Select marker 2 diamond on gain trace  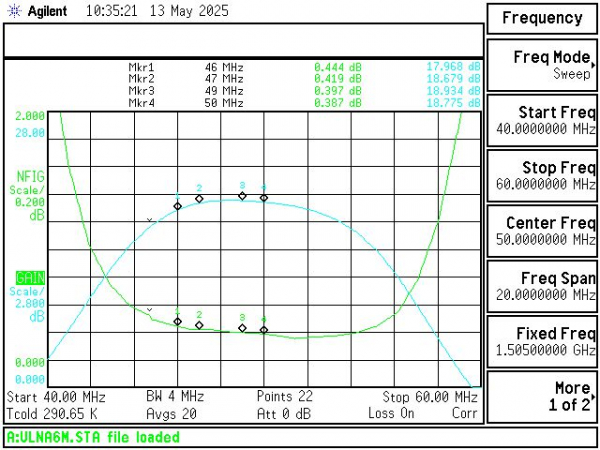point(199,199)
